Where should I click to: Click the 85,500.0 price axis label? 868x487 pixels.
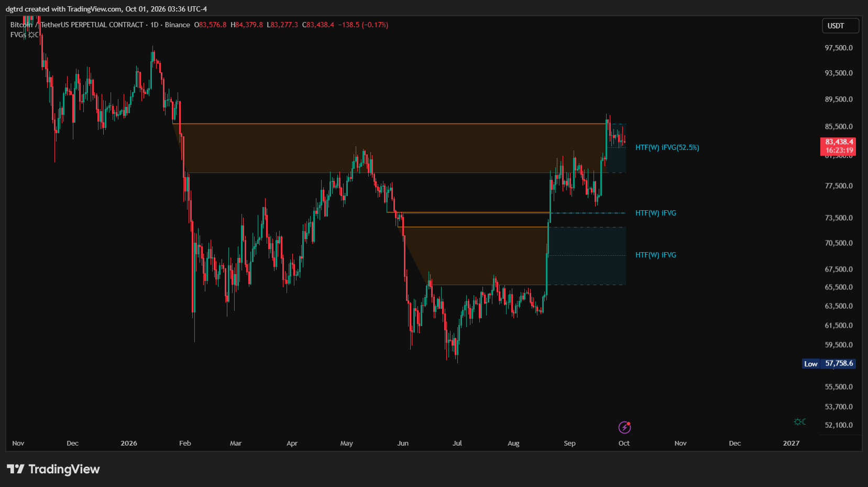click(x=839, y=126)
